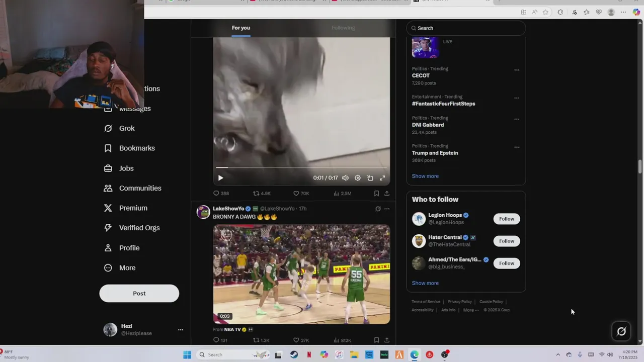Click Grok explain icon on LakeShowYo post
This screenshot has width=644, height=362.
coord(378,209)
